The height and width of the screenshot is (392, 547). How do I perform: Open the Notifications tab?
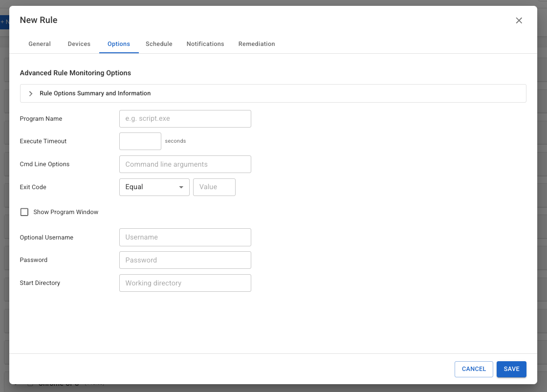click(x=205, y=44)
